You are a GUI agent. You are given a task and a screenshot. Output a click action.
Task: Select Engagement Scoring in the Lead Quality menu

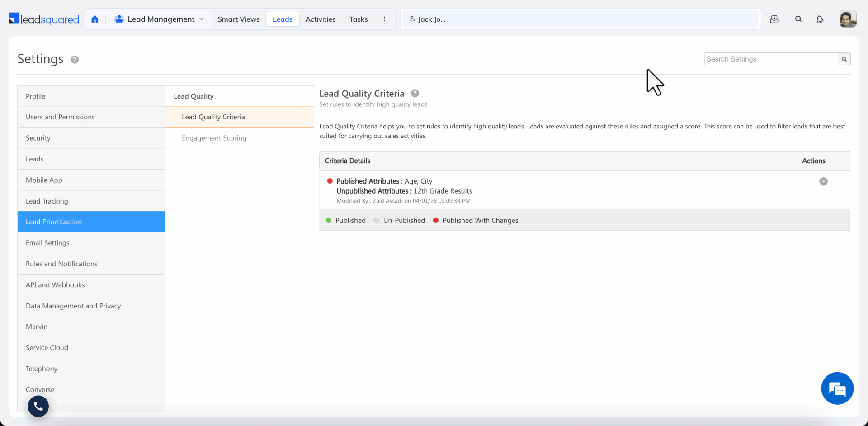[x=214, y=138]
